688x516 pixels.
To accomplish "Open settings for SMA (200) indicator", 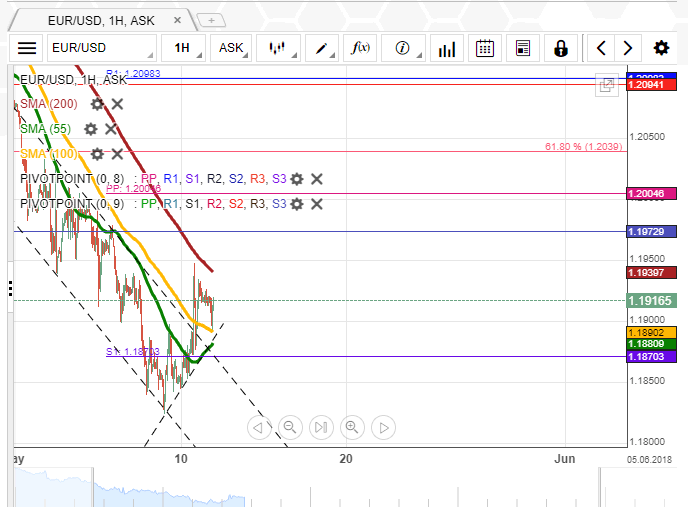I will [97, 104].
